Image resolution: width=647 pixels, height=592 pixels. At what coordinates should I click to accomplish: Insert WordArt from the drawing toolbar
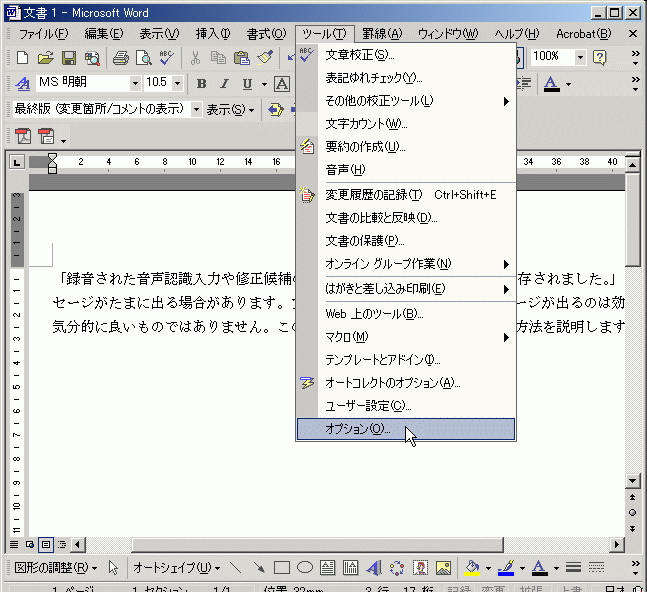[x=373, y=568]
